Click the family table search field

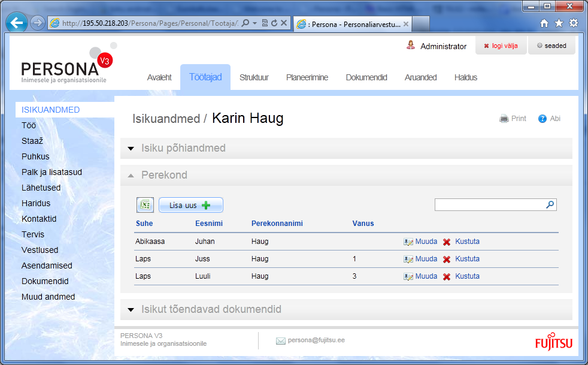tap(489, 205)
